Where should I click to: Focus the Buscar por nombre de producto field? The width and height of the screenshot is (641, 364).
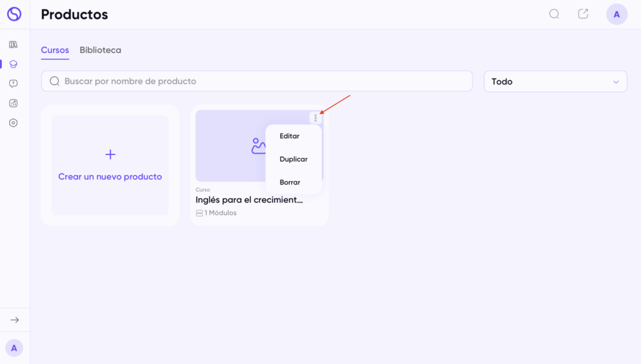point(257,81)
